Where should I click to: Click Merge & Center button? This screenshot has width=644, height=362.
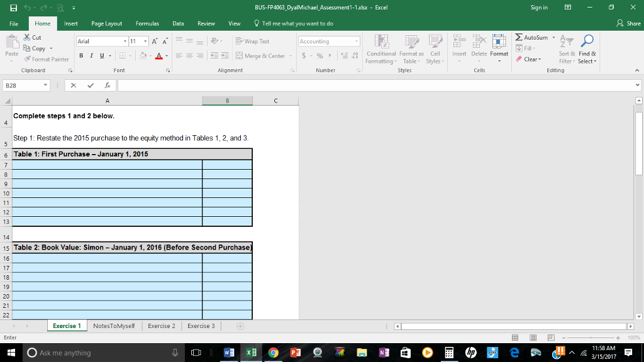[x=260, y=56]
